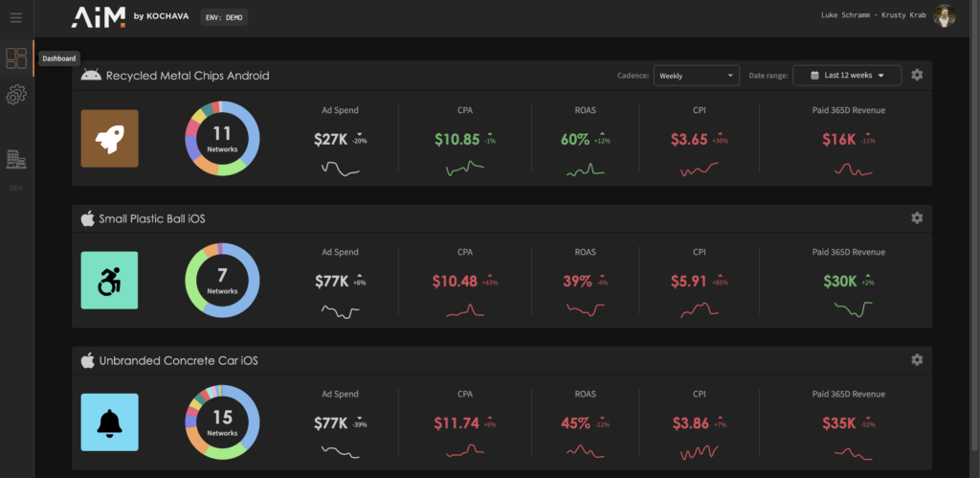The width and height of the screenshot is (980, 478).
Task: Click the rocket app icon tile
Action: 109,138
